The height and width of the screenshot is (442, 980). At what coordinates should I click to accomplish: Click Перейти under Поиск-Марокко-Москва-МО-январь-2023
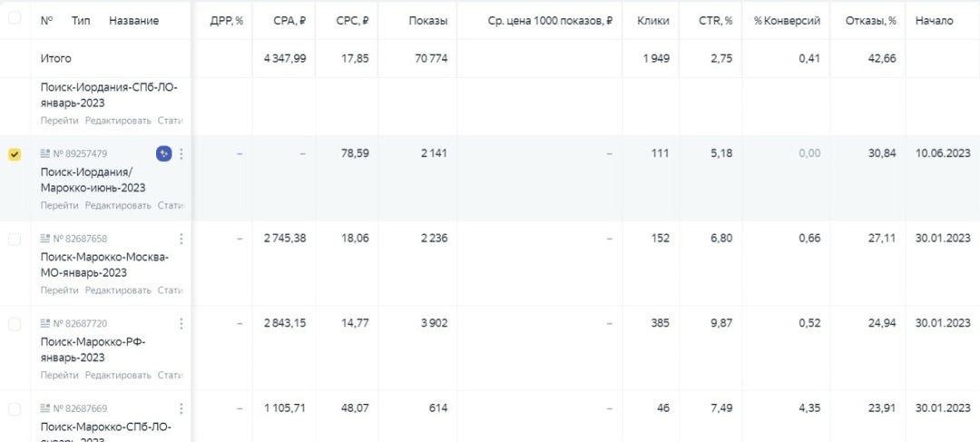[59, 290]
